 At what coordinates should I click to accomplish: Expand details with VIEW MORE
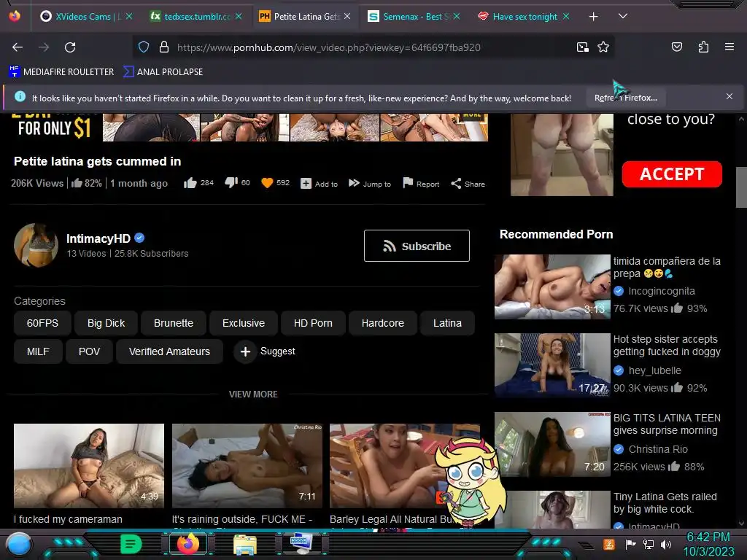(253, 394)
